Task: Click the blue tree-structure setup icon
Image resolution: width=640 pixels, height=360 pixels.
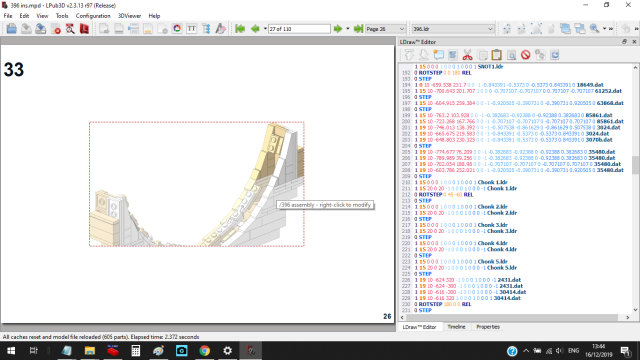Action: 206,29
